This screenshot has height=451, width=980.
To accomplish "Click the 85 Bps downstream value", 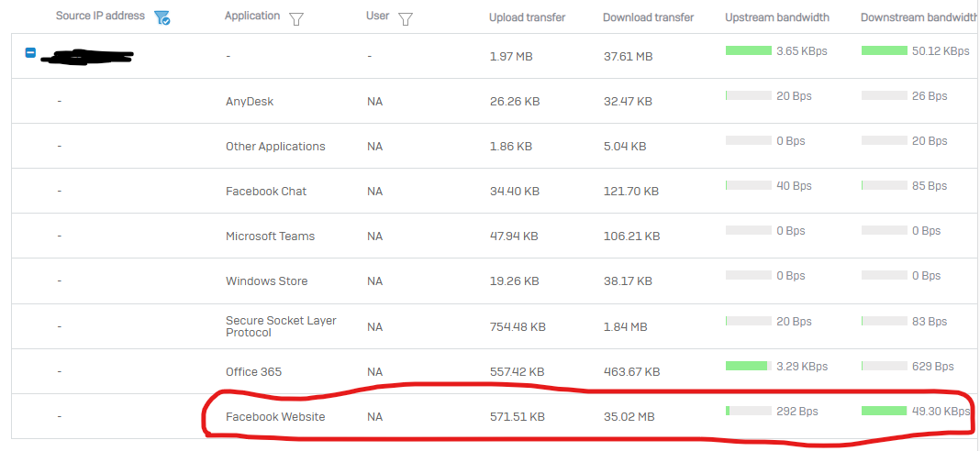I will (930, 185).
